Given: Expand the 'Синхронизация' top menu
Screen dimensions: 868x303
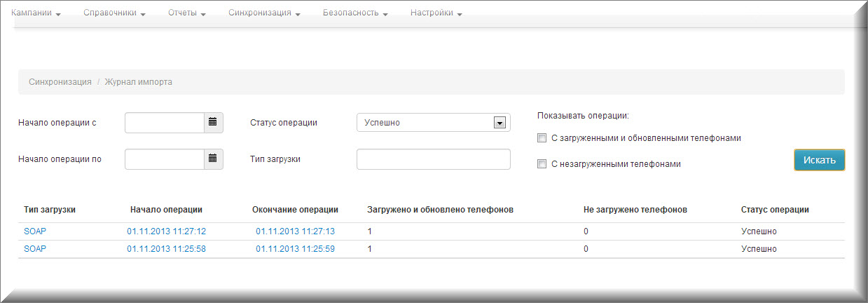Looking at the screenshot, I should (x=264, y=13).
